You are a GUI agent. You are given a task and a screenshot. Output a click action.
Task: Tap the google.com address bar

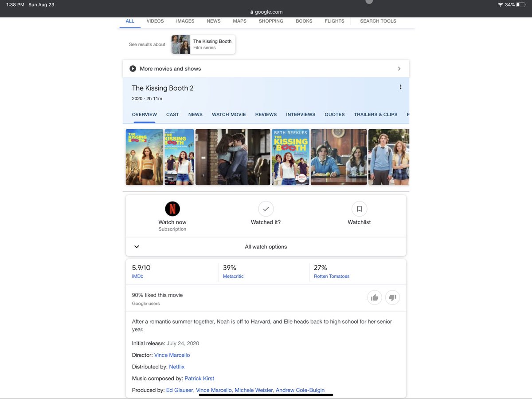[266, 12]
